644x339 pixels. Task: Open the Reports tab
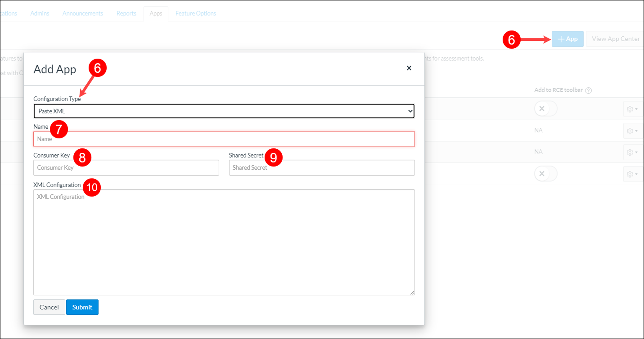[x=126, y=14]
